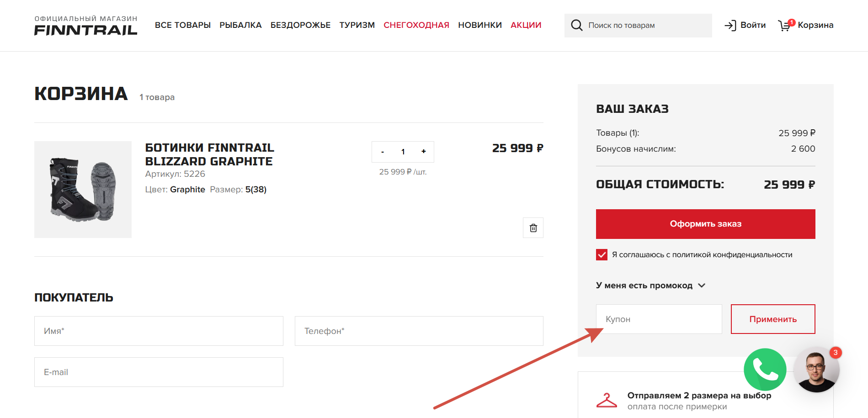Focus the Купон input field
The height and width of the screenshot is (418, 868).
click(x=659, y=319)
